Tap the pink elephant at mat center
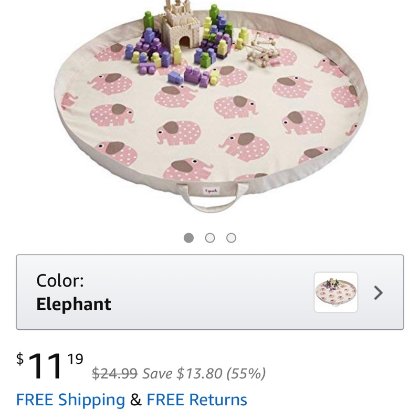420x420 pixels. pyautogui.click(x=236, y=107)
